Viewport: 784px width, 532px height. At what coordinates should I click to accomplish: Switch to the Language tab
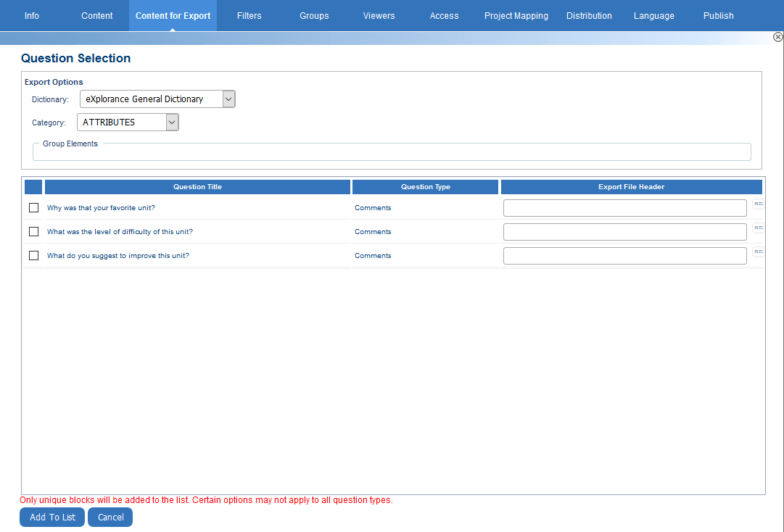click(x=654, y=15)
